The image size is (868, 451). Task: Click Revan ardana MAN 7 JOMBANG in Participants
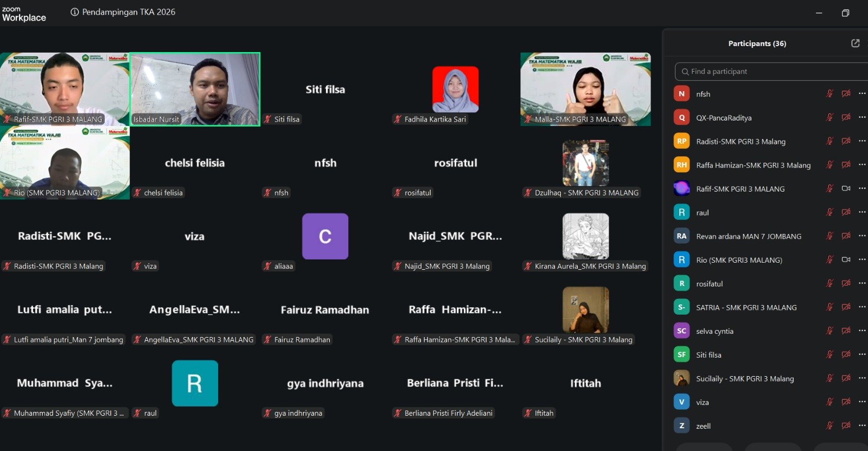(x=749, y=236)
